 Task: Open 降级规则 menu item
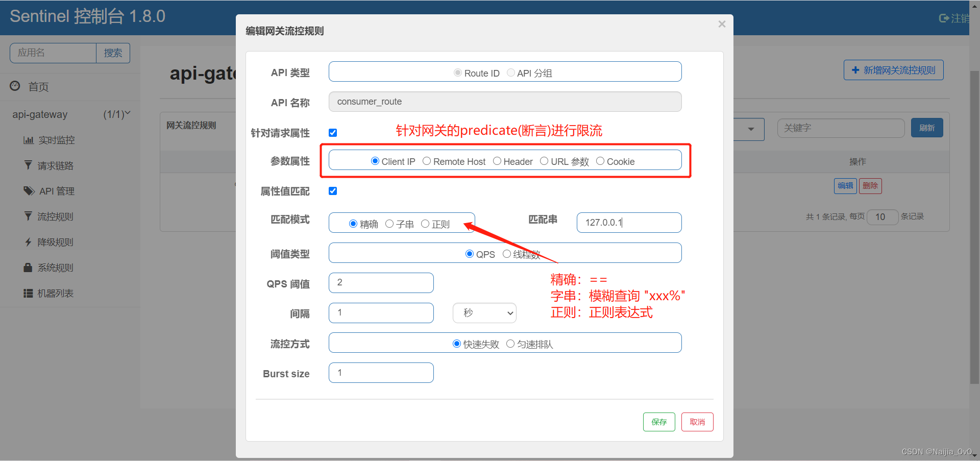point(55,242)
